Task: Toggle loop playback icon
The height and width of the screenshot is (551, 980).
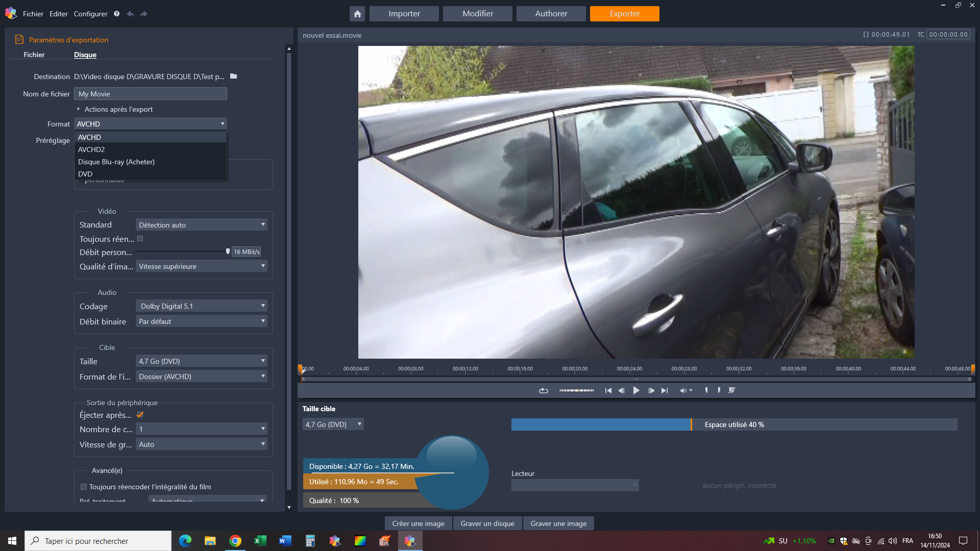Action: tap(543, 391)
